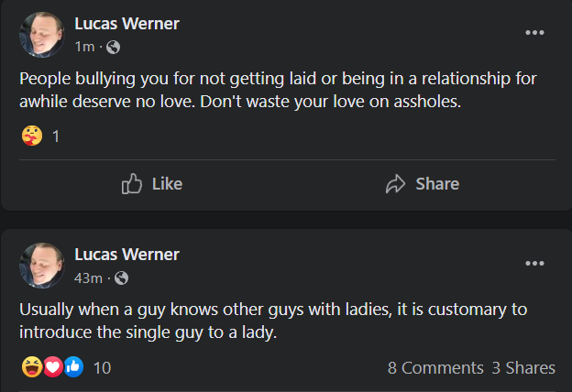
Task: Open the three-dot menu on the 43m post
Action: [x=534, y=263]
